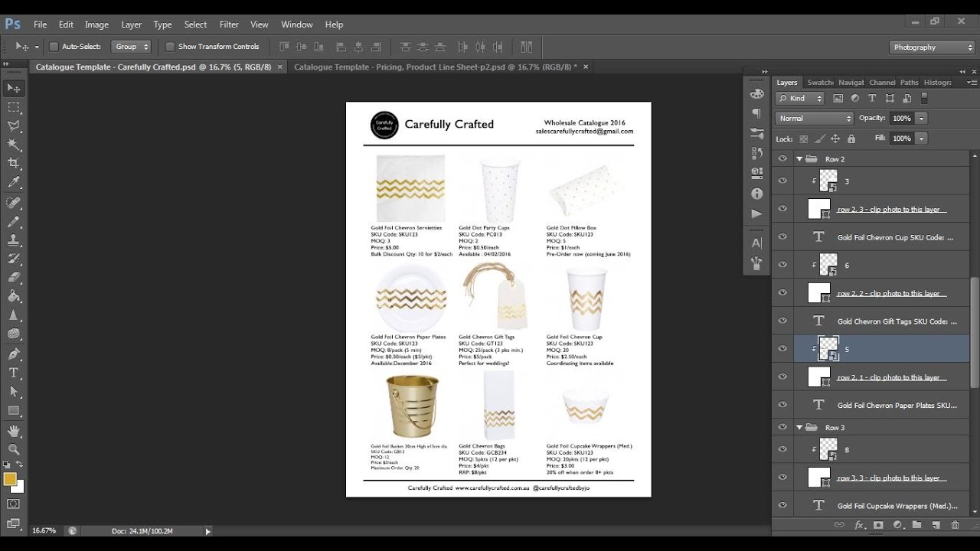Open the Paragraph panel icon
The image size is (980, 551).
pyautogui.click(x=757, y=114)
